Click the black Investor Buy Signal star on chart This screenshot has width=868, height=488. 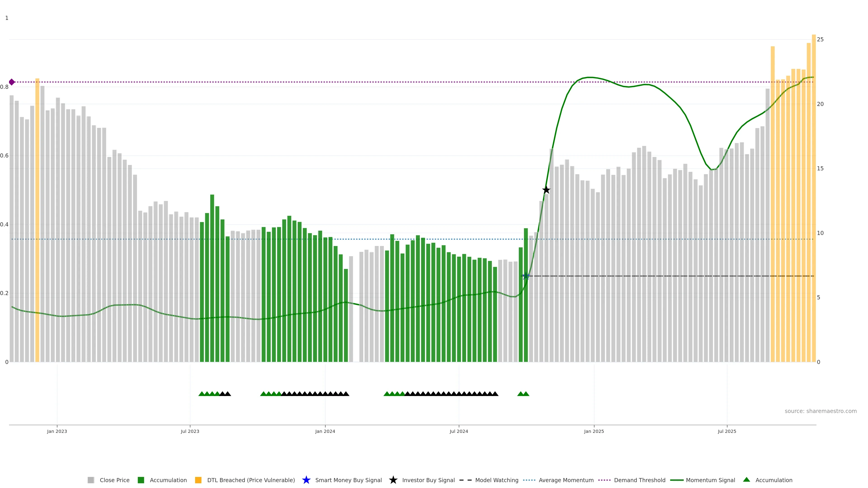click(546, 190)
